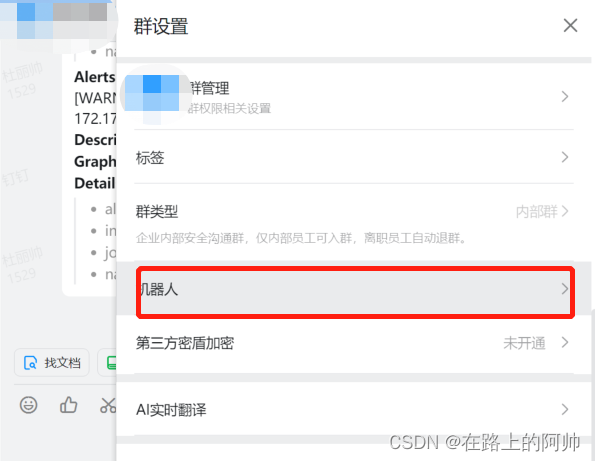Click the 第三方密盾加密 label
The height and width of the screenshot is (461, 595).
(x=185, y=343)
